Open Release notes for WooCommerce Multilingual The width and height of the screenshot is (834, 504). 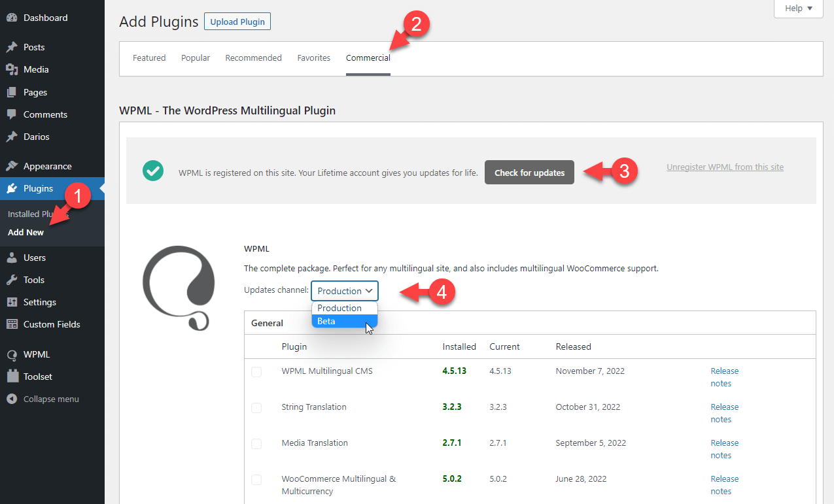(725, 485)
